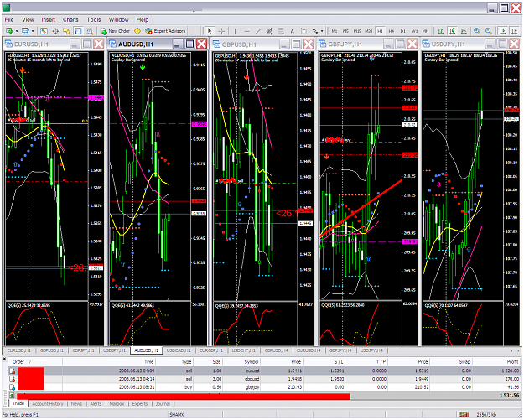
Task: Switch to the H4 timeframe
Action: pyautogui.click(x=392, y=31)
